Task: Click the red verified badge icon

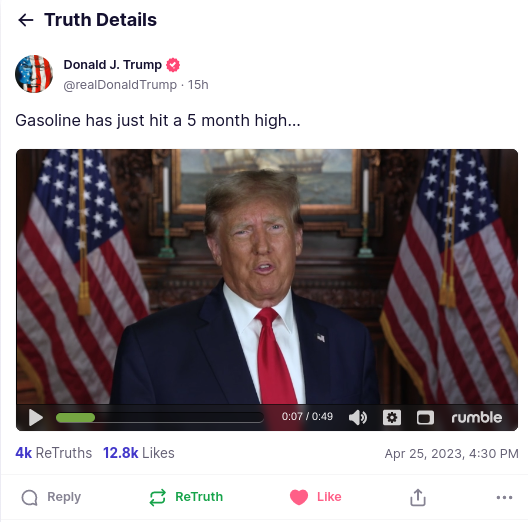Action: pos(173,65)
